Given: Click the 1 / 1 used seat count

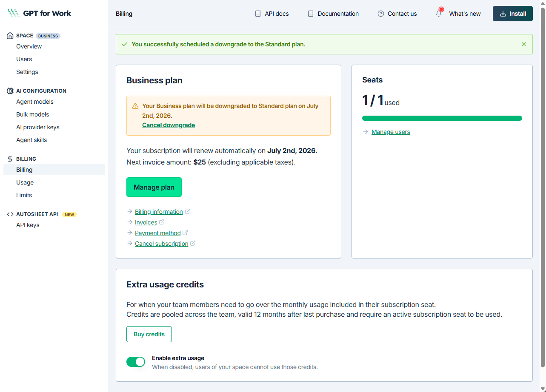Looking at the screenshot, I should tap(381, 100).
